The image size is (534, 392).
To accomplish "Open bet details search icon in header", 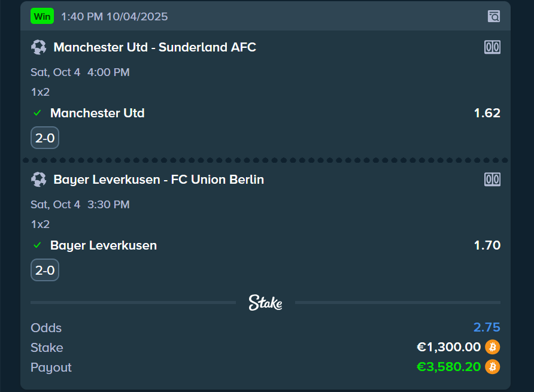I will point(493,16).
